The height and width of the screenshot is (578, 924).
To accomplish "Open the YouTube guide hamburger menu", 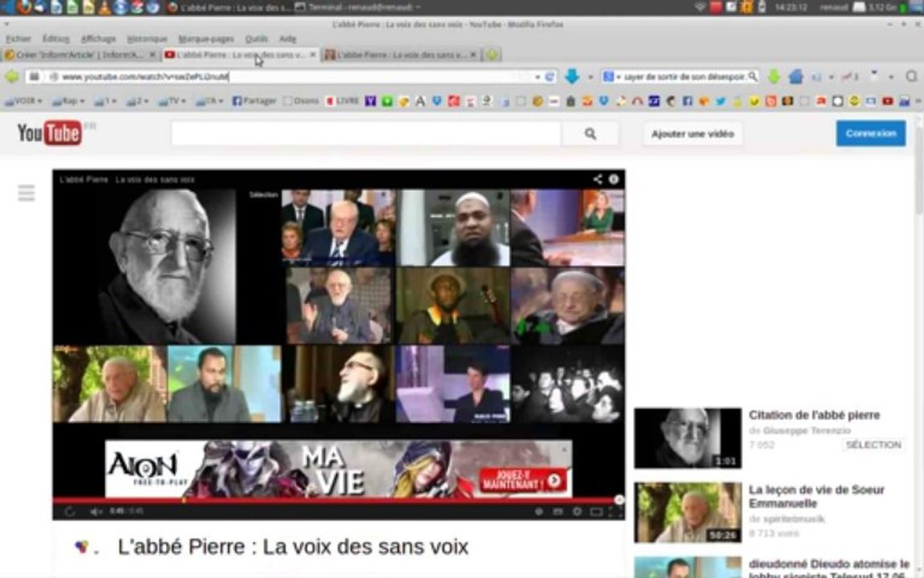I will click(26, 193).
